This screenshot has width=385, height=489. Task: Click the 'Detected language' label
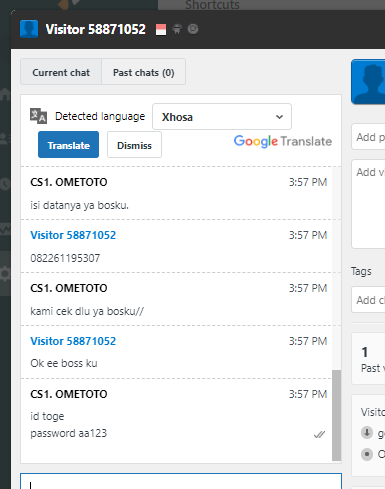click(100, 116)
